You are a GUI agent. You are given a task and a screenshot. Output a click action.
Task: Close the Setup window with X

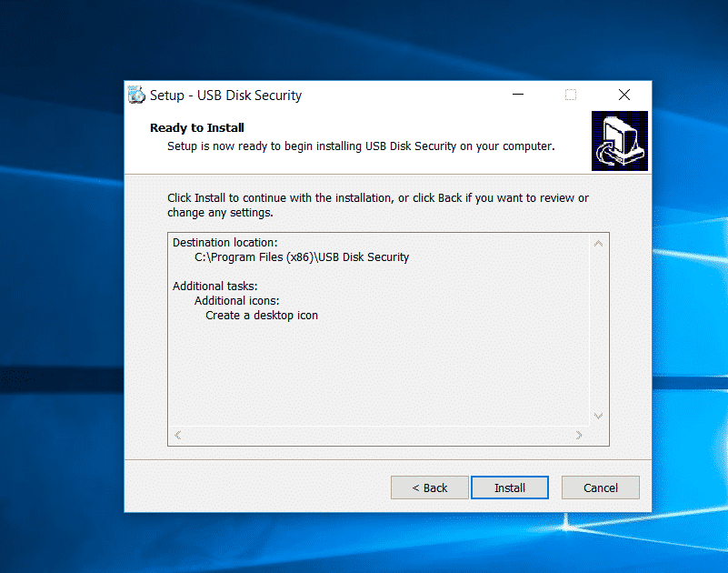624,95
